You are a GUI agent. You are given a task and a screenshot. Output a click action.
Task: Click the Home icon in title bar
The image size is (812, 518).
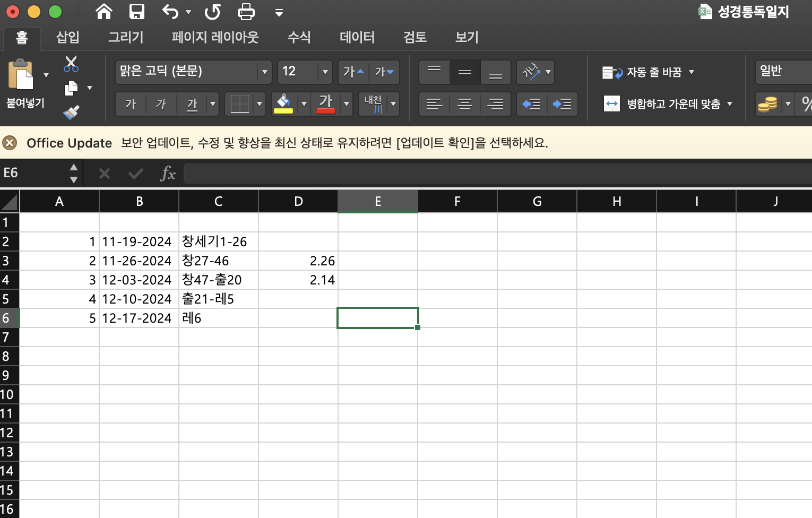pos(104,11)
